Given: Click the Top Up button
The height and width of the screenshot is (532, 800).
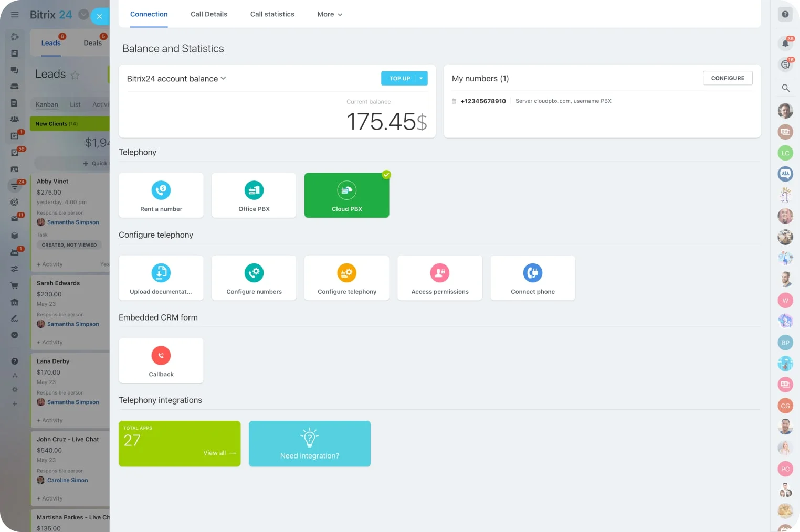Looking at the screenshot, I should point(399,78).
